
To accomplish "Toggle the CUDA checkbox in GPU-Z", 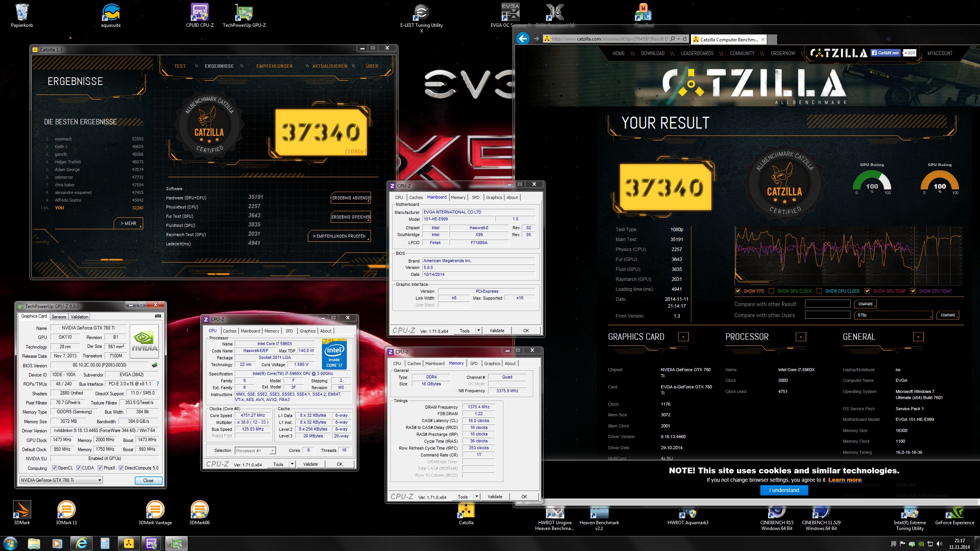I will [x=78, y=468].
